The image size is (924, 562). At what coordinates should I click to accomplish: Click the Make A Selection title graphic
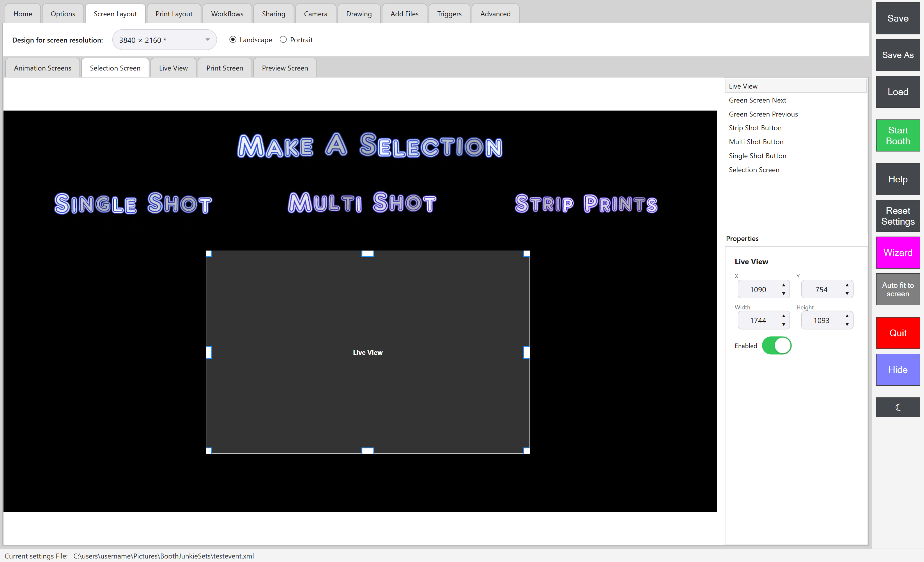[370, 145]
